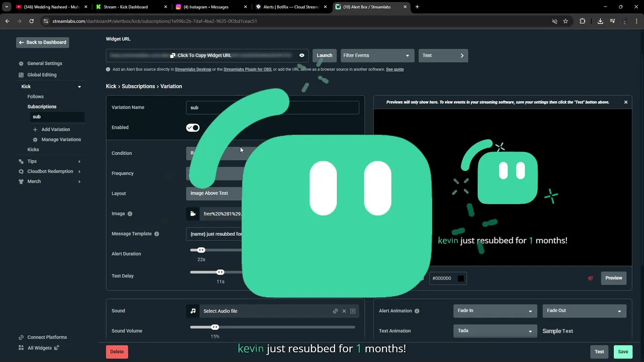Screen dimensions: 644x362
Task: Open the sound library grid icon
Action: click(x=353, y=311)
